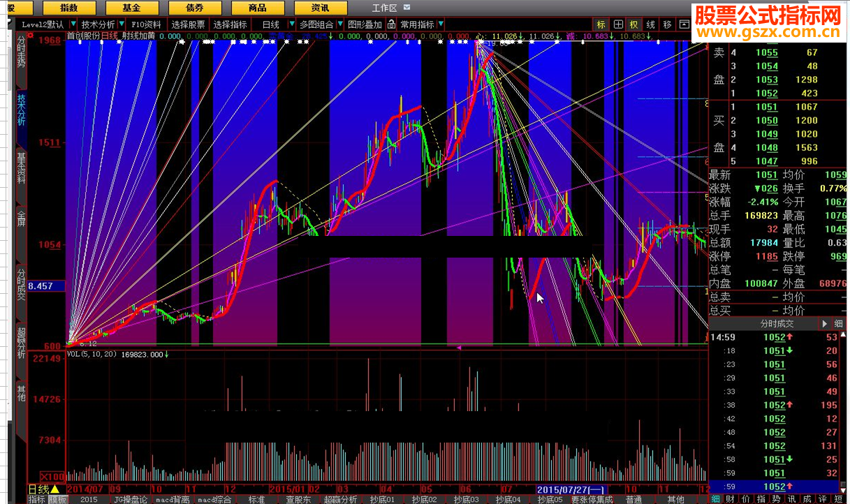Select the macd综合 indicator tab
The image size is (850, 504).
(214, 499)
